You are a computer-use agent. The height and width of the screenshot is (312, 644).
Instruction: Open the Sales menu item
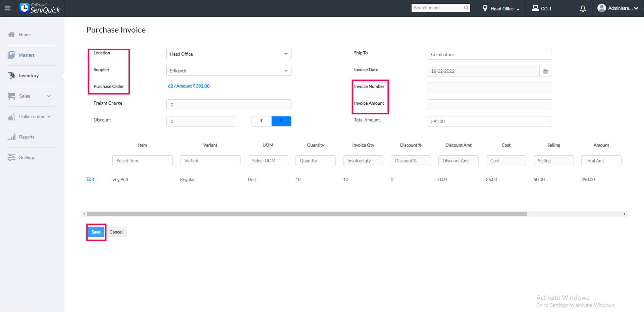click(24, 96)
